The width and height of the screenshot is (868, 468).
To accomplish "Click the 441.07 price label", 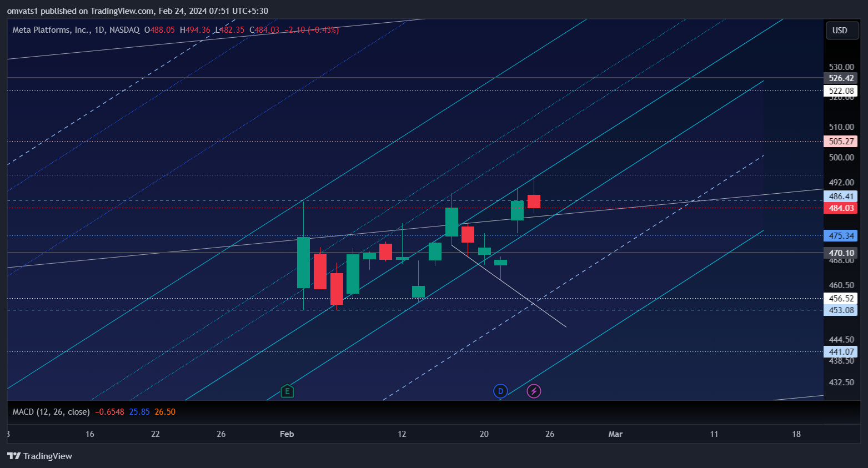I will (x=841, y=352).
